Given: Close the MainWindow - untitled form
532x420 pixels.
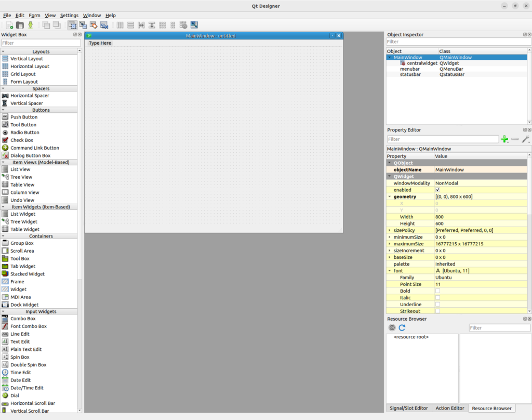Looking at the screenshot, I should tap(339, 36).
